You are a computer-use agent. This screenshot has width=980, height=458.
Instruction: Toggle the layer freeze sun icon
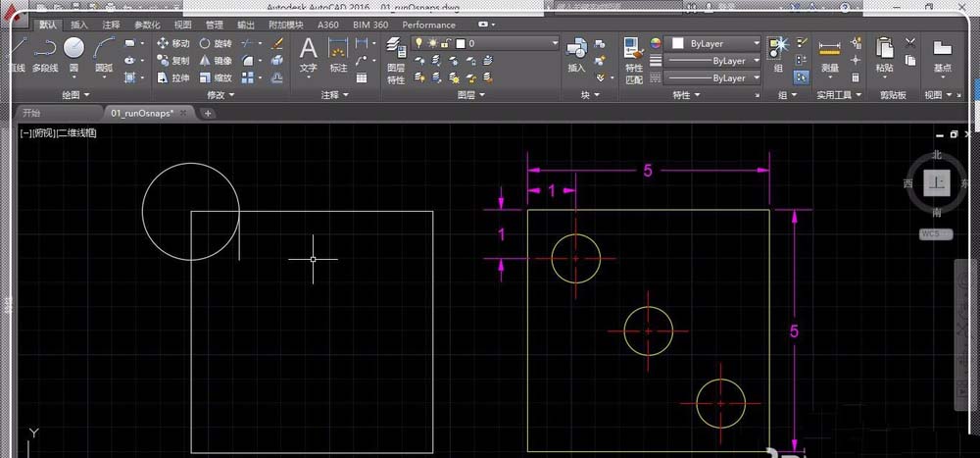[431, 43]
